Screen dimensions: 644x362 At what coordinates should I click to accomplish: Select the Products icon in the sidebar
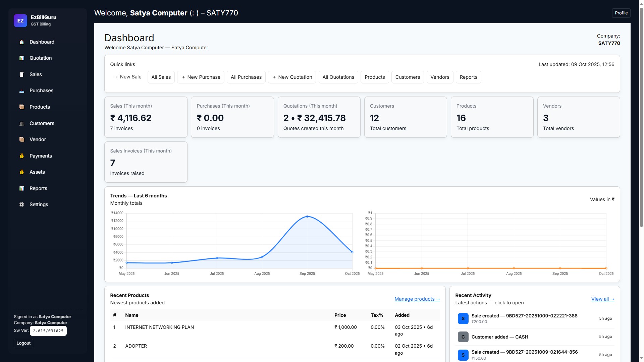(x=39, y=107)
